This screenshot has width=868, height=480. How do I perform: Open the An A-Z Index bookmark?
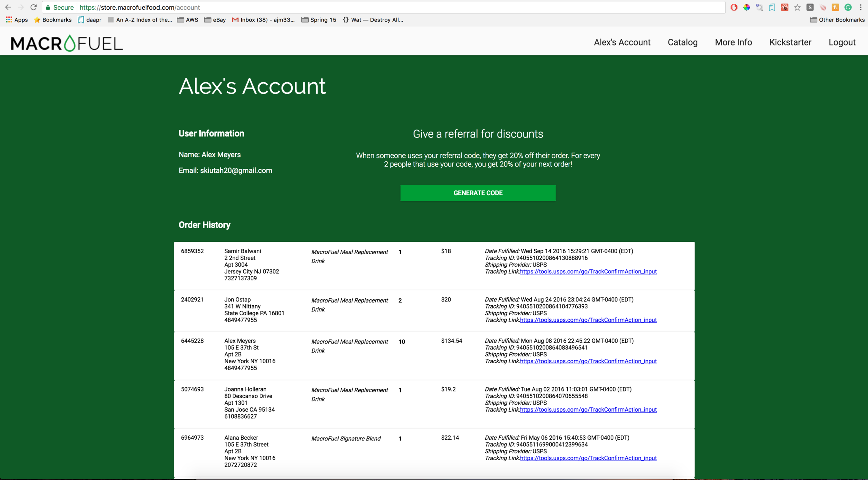tap(140, 20)
